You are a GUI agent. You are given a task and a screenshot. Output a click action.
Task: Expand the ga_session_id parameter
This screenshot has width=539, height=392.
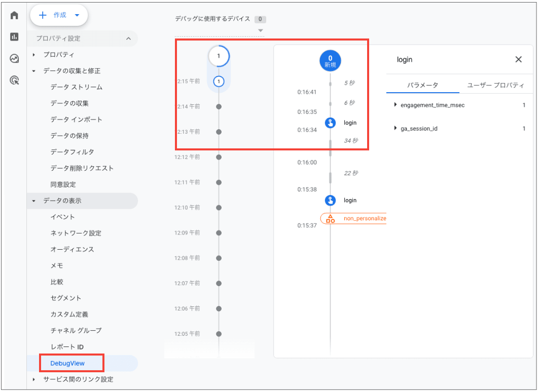(x=396, y=129)
